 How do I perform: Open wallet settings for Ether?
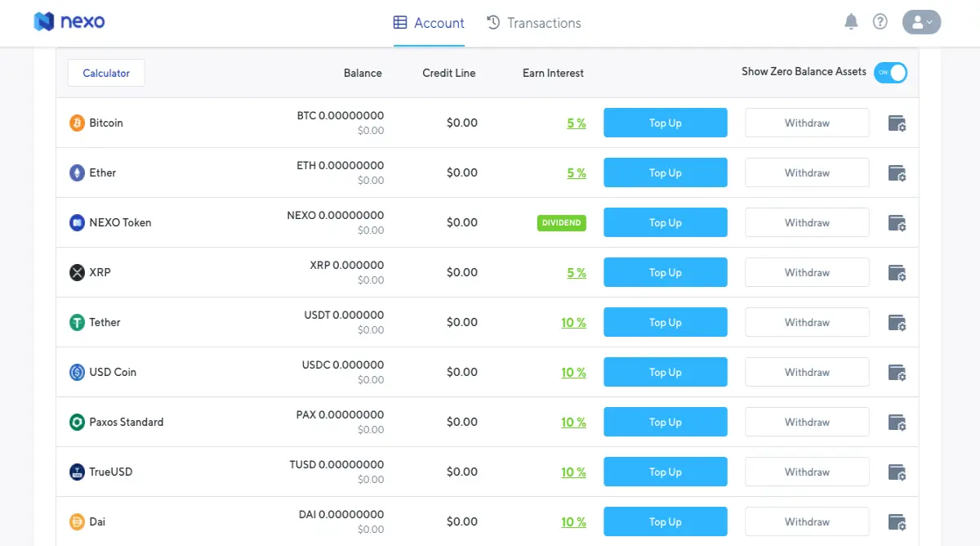tap(897, 173)
